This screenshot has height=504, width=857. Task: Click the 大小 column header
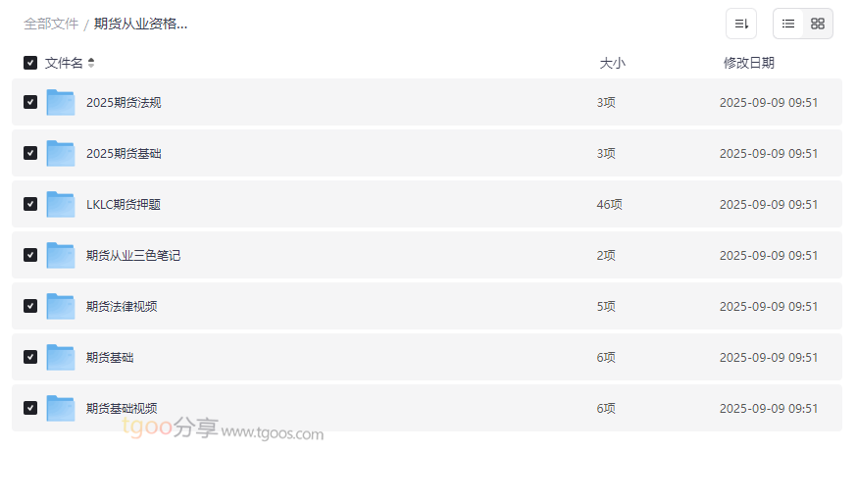click(612, 63)
